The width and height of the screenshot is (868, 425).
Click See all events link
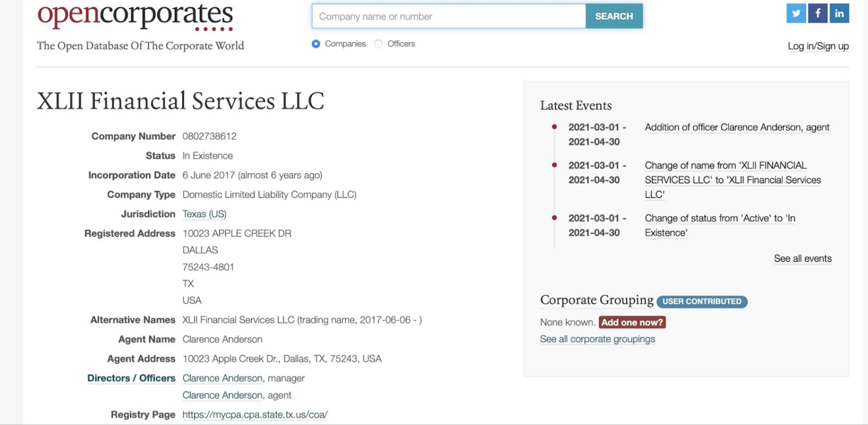coord(803,258)
